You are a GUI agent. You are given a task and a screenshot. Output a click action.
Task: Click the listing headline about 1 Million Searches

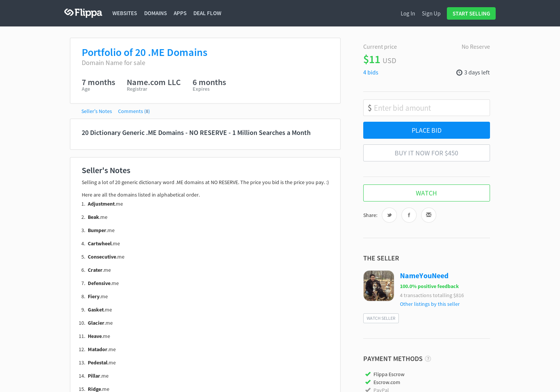tap(196, 133)
